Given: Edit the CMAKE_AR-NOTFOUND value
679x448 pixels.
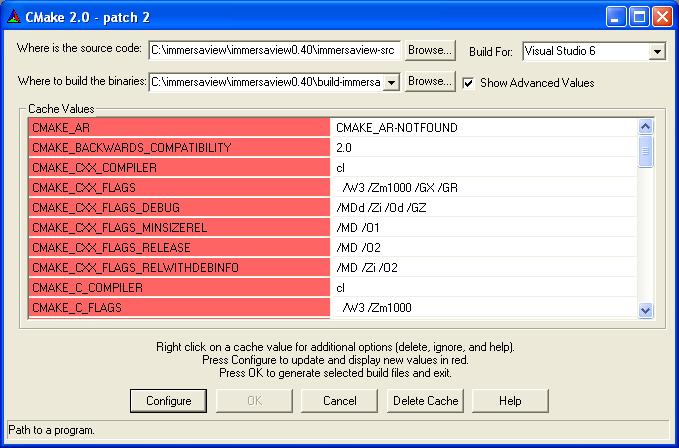Looking at the screenshot, I should [484, 128].
